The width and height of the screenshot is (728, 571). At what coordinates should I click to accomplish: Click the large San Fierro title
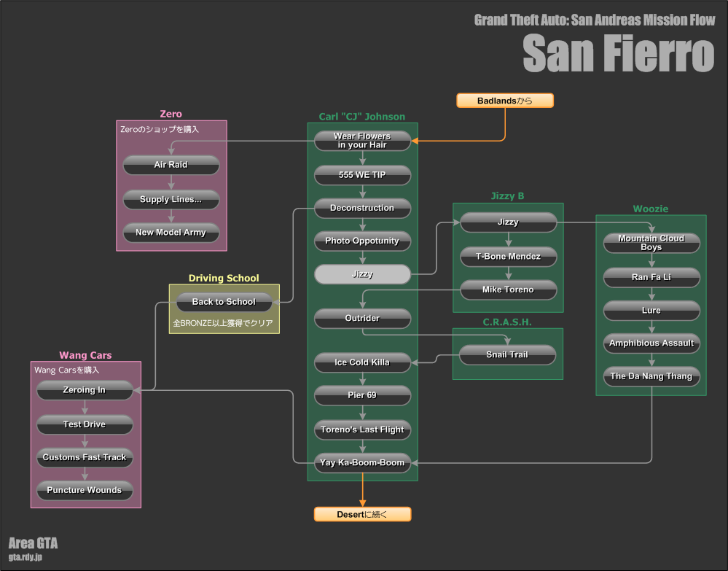(619, 53)
